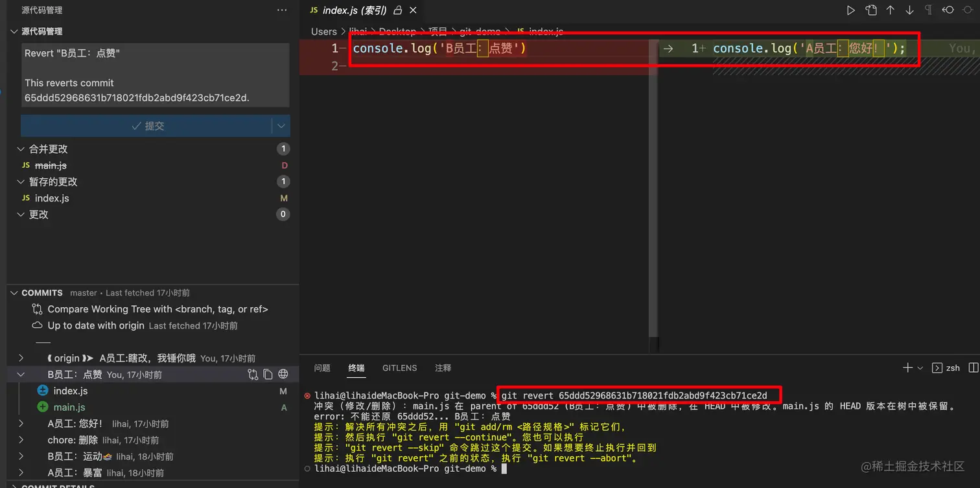Collapse the B员工:点赞 commit
The height and width of the screenshot is (488, 980).
(x=21, y=375)
